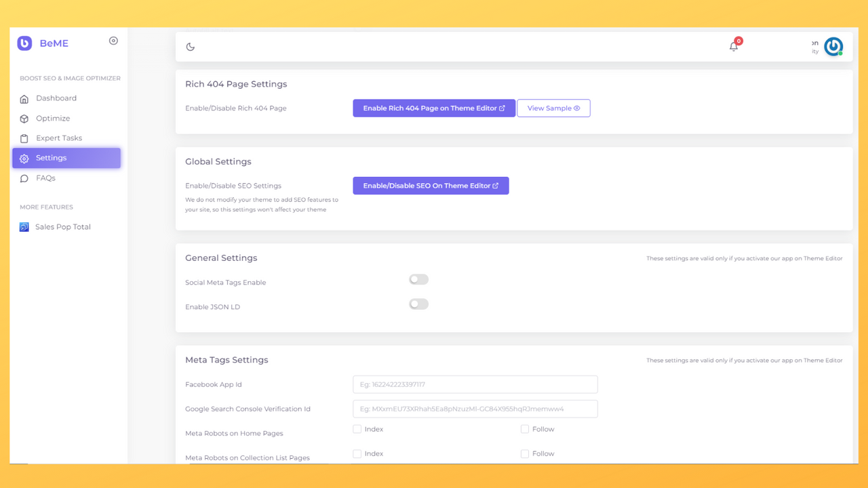Click Meta Robots on Home Pages label
The height and width of the screenshot is (488, 868).
click(x=234, y=433)
